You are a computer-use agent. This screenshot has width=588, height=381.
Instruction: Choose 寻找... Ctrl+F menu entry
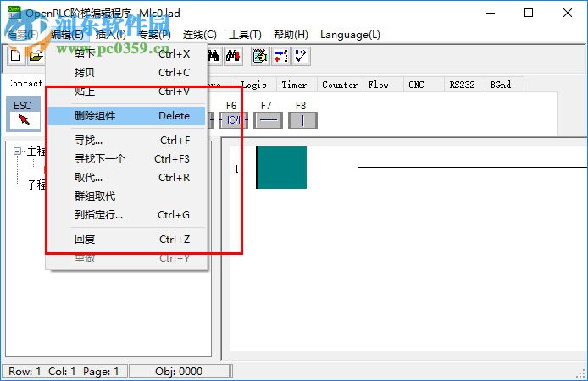pyautogui.click(x=126, y=140)
